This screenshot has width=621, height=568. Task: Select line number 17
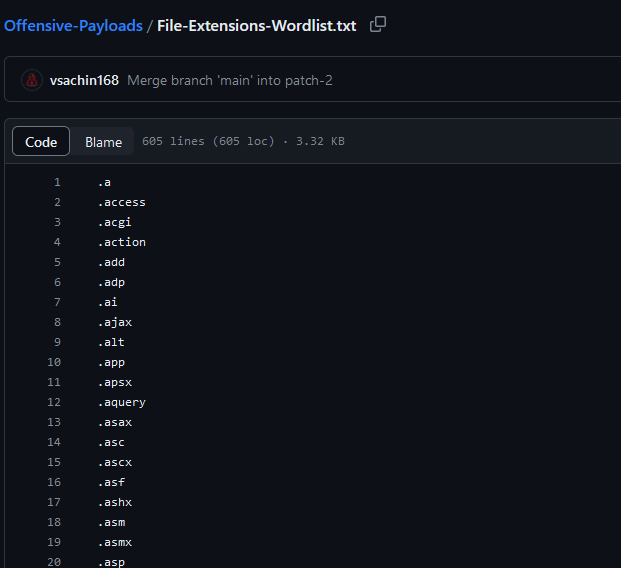tap(54, 502)
